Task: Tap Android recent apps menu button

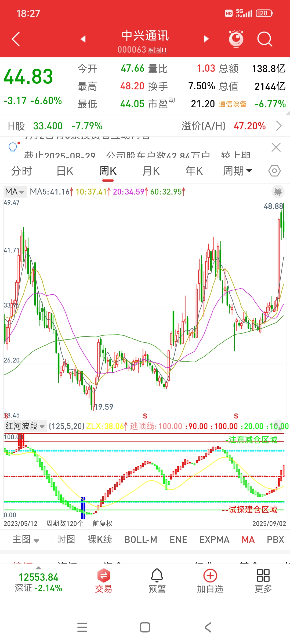Action: (82, 627)
